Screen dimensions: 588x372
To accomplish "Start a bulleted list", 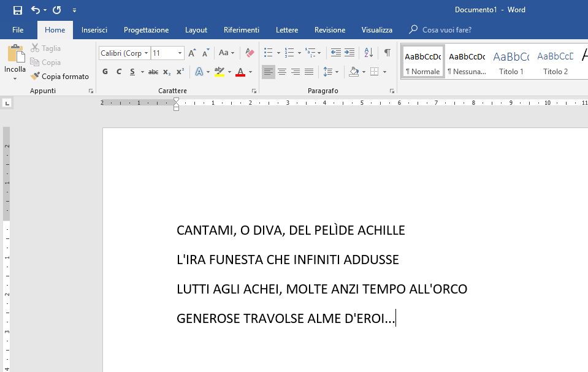I will click(x=268, y=53).
